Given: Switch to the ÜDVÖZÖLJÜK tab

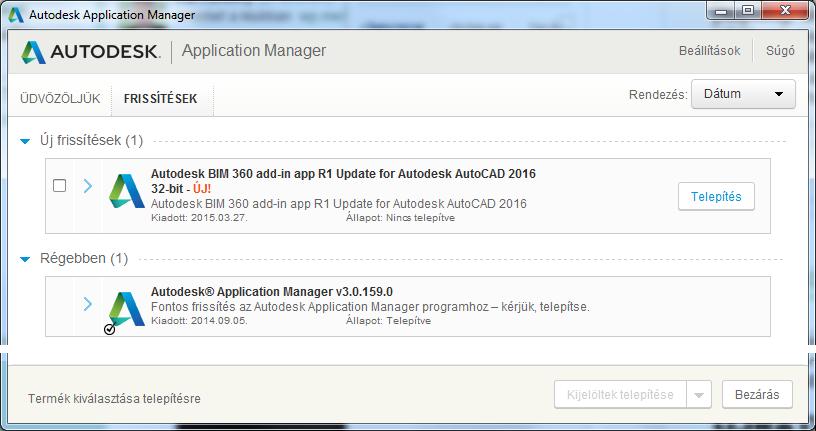Looking at the screenshot, I should pyautogui.click(x=60, y=98).
